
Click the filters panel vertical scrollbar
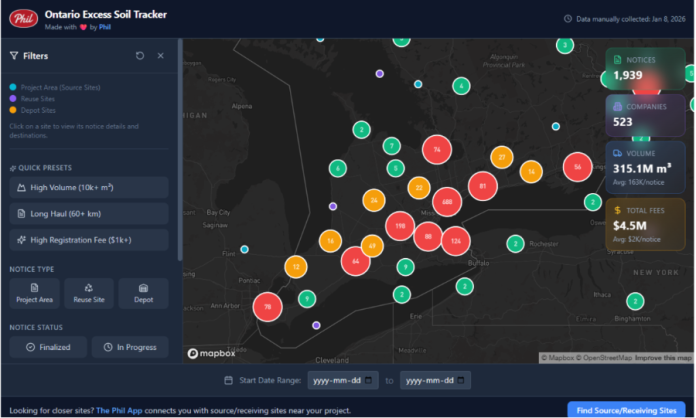pyautogui.click(x=180, y=150)
